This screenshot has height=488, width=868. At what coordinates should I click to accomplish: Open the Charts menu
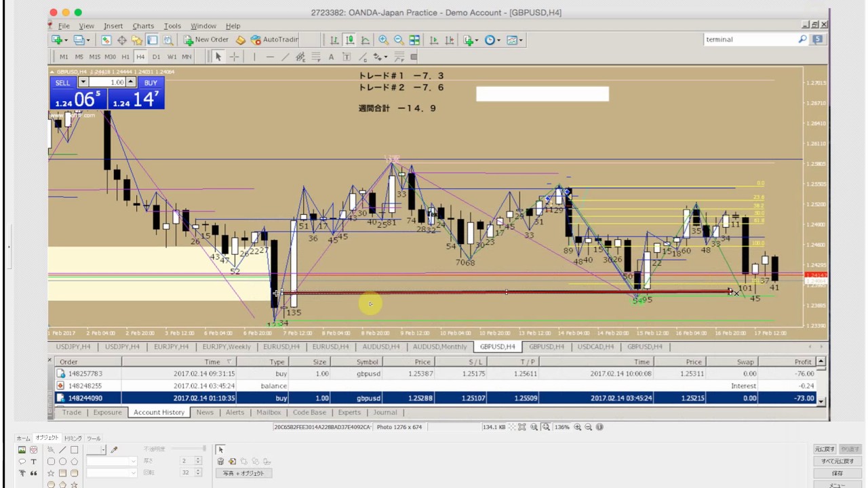click(x=143, y=26)
